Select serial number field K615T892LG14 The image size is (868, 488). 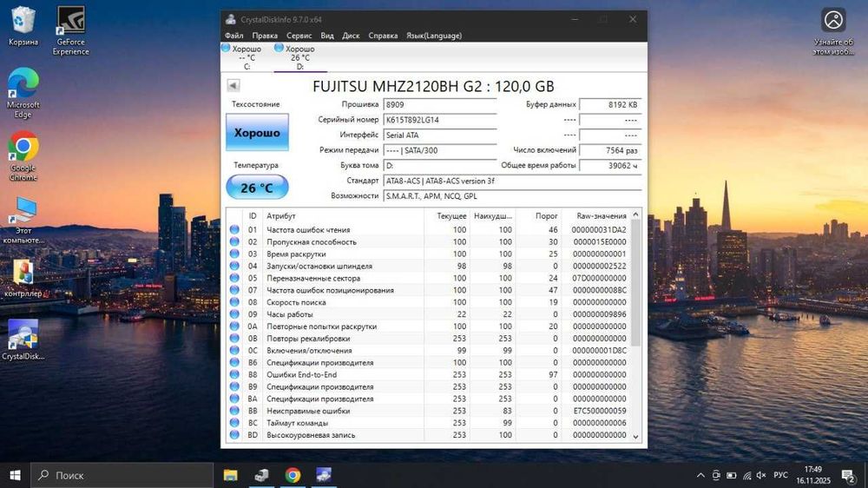[x=440, y=120]
